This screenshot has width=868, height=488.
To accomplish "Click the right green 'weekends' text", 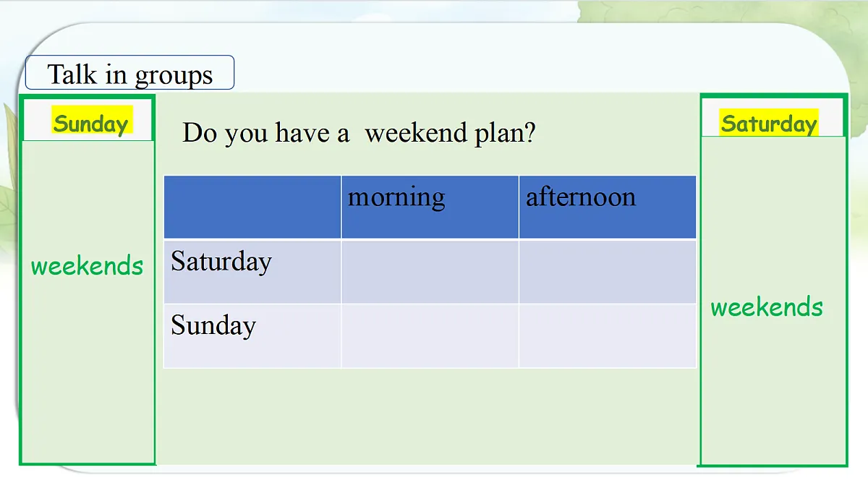I will pyautogui.click(x=767, y=307).
